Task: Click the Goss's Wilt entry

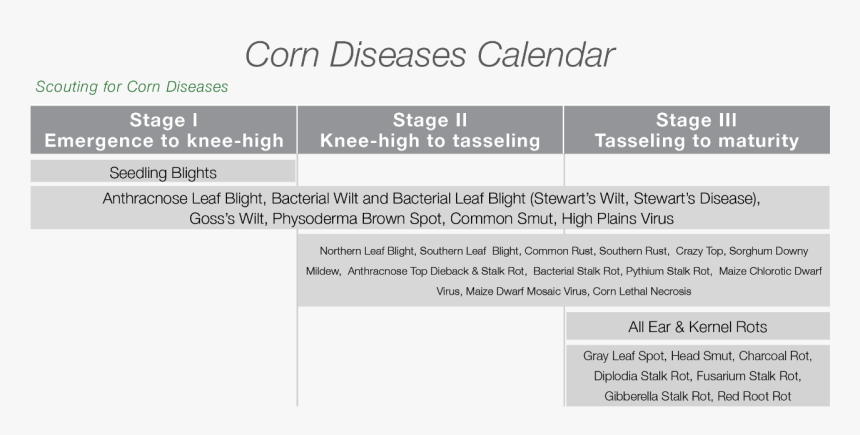Action: [228, 219]
